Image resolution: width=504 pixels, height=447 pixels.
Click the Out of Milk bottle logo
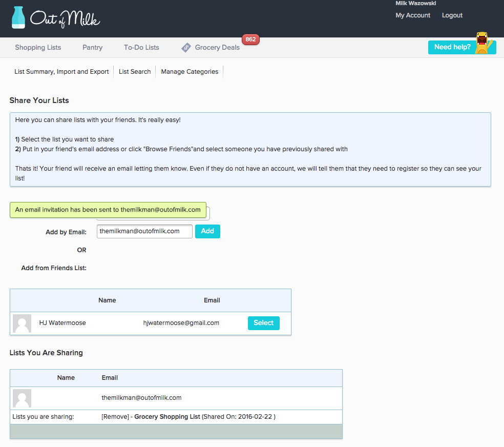pos(18,18)
